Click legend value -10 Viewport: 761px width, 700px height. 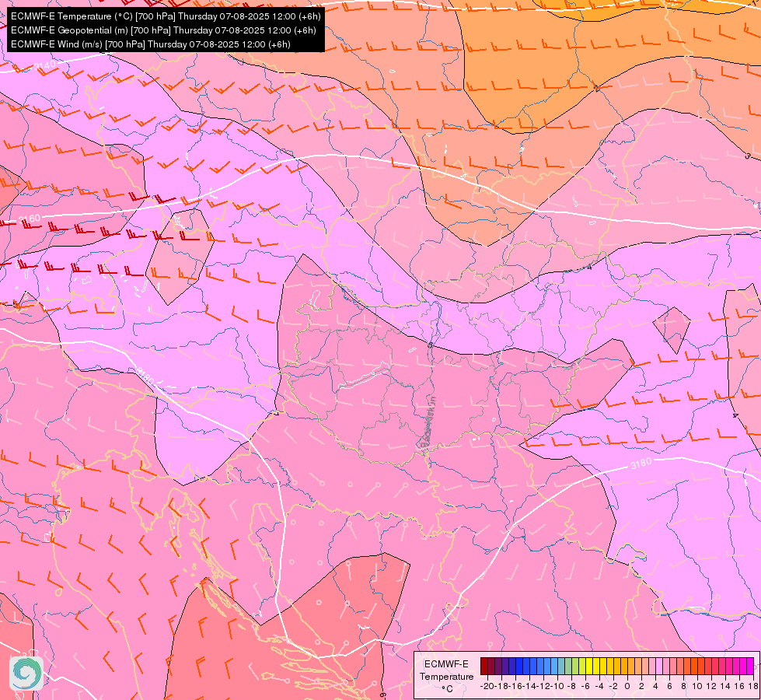[x=557, y=687]
